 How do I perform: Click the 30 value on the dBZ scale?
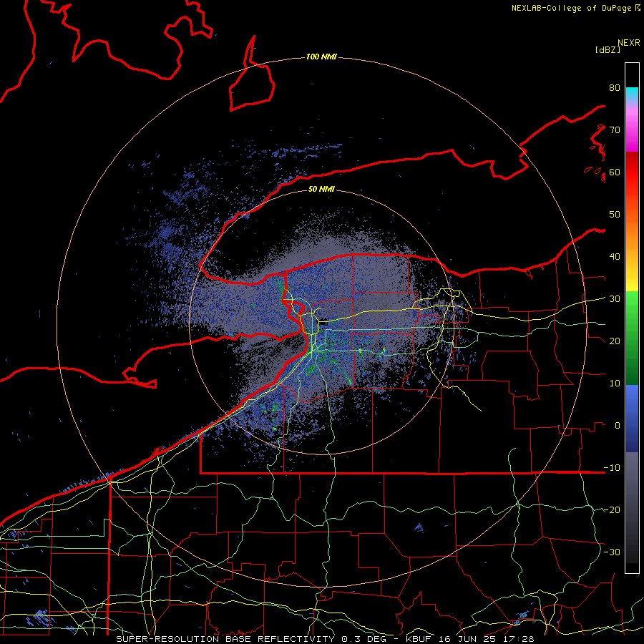pyautogui.click(x=615, y=299)
